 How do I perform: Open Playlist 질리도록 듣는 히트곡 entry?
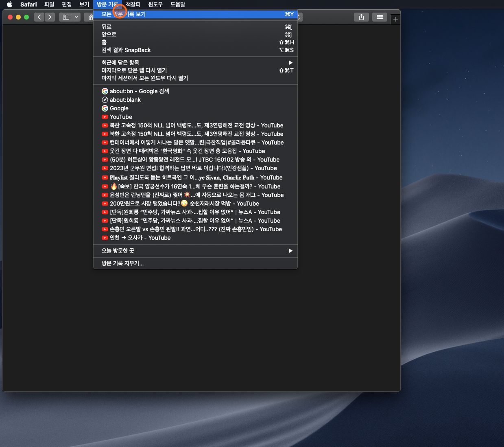[x=196, y=177]
